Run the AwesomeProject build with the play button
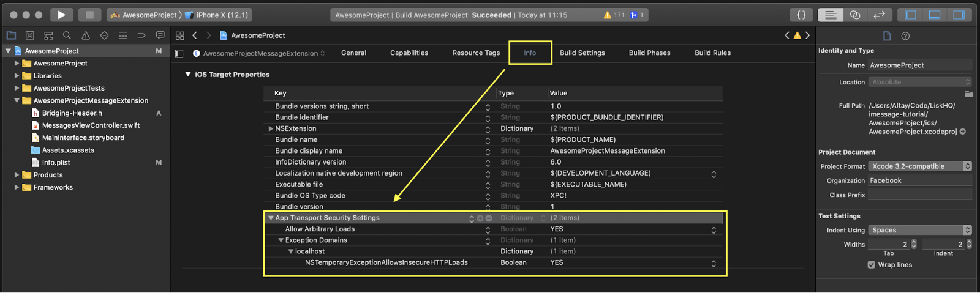Image resolution: width=980 pixels, height=293 pixels. click(61, 15)
